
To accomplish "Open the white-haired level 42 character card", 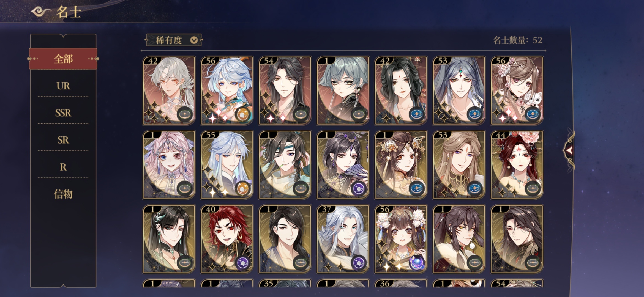I will [169, 90].
